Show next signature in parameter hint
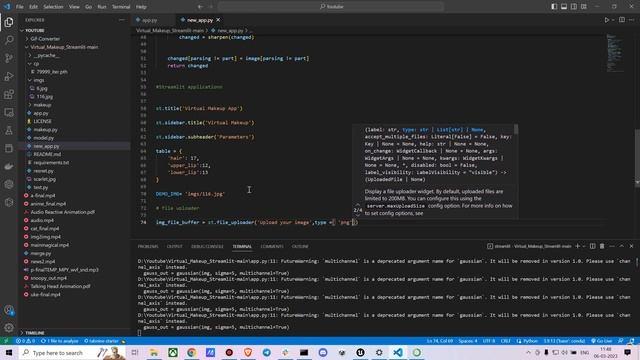Viewport: 640px width, 360px height. pyautogui.click(x=358, y=216)
